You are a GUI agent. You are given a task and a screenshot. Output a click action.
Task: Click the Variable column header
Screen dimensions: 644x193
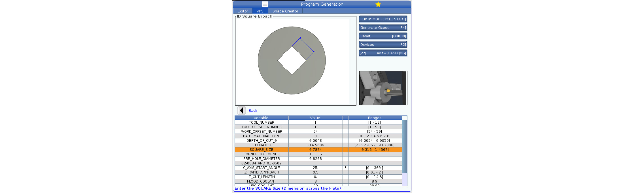(261, 118)
